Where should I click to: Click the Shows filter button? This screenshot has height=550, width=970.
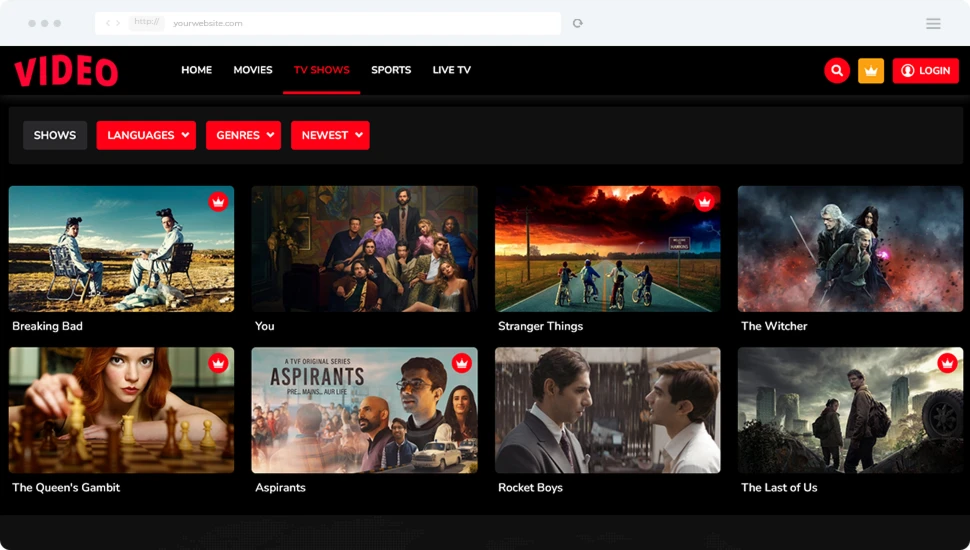click(55, 136)
